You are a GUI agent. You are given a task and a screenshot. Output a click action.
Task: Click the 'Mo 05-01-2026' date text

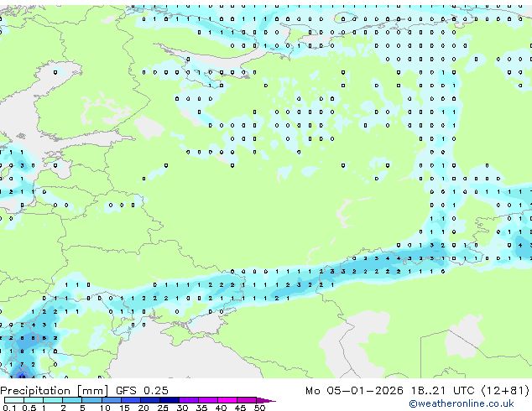(x=355, y=390)
